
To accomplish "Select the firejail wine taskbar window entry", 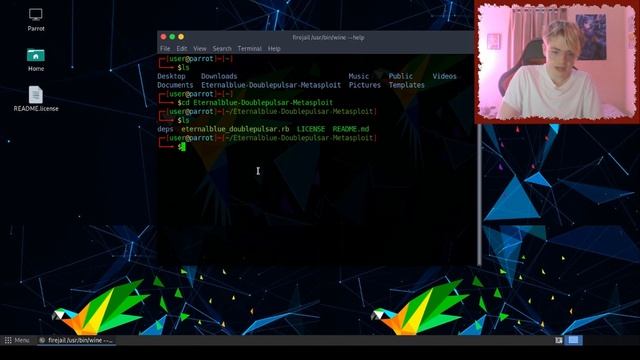I will pyautogui.click(x=76, y=340).
